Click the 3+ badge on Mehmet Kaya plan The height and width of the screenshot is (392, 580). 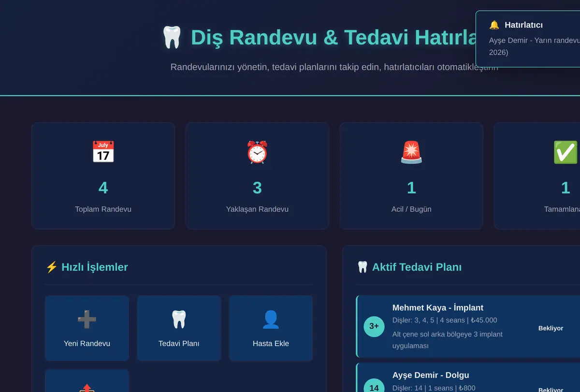click(x=374, y=326)
